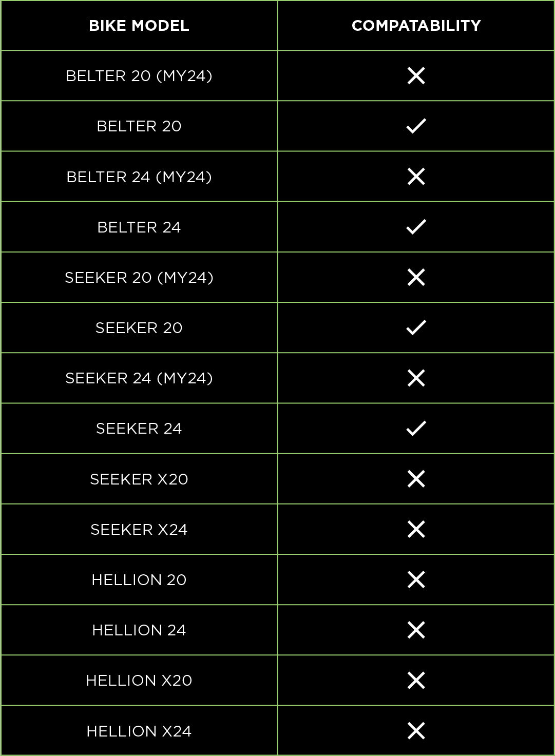Click the COMPATABILITY column header

(x=416, y=26)
